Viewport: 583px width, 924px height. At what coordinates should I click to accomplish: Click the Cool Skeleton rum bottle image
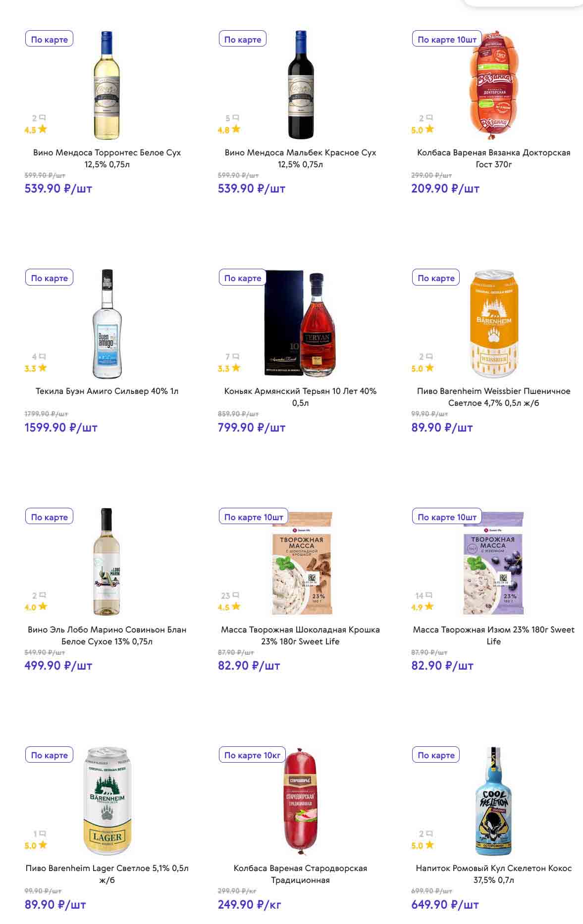tap(493, 802)
